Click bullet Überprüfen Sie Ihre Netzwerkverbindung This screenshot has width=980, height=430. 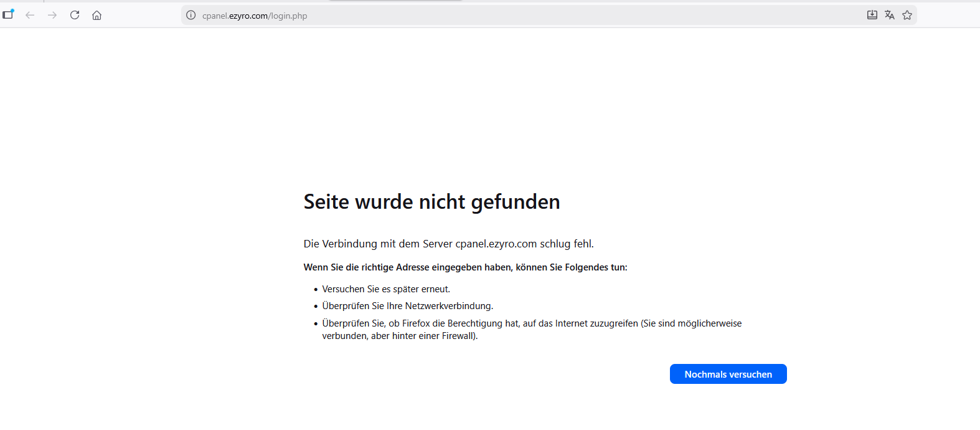(407, 306)
